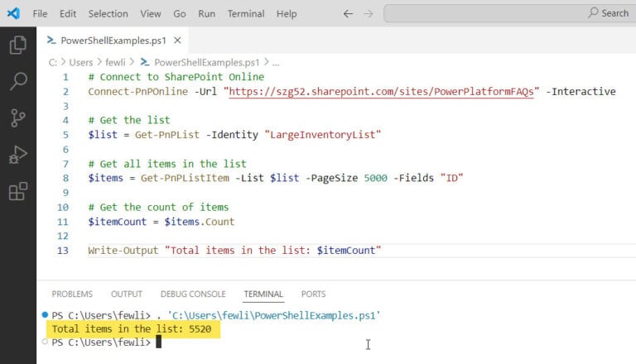Viewport: 636px width, 364px height.
Task: Click comment '# Get all items in the list'
Action: (167, 164)
